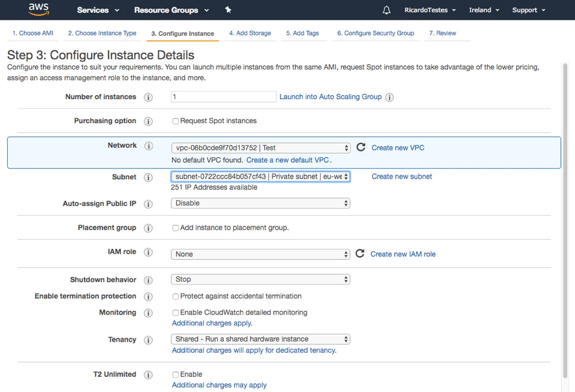Show info for Shutdown behavior
Screen dimensions: 575x392
coord(148,280)
